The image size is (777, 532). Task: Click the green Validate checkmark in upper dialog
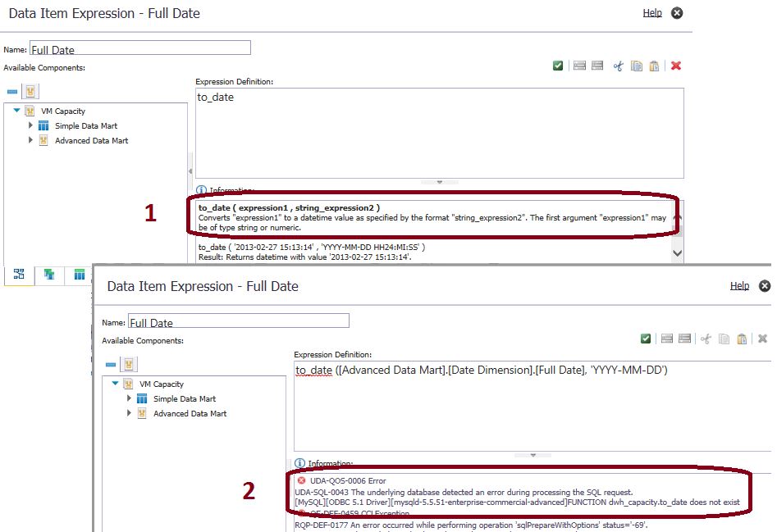tap(557, 66)
